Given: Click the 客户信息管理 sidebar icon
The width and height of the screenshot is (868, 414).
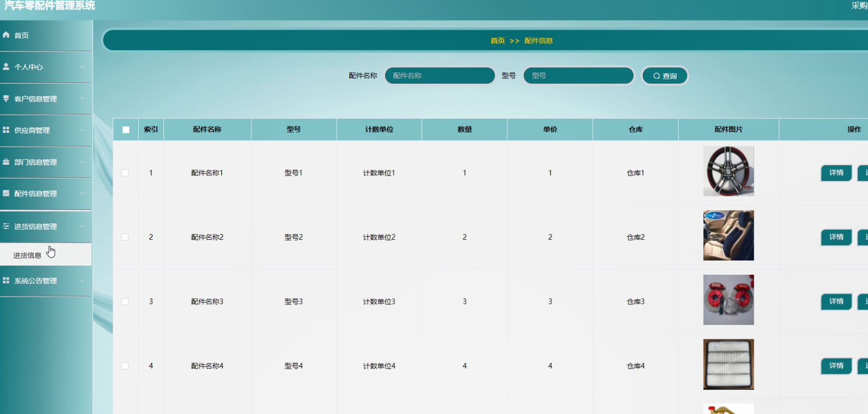Looking at the screenshot, I should click(6, 98).
